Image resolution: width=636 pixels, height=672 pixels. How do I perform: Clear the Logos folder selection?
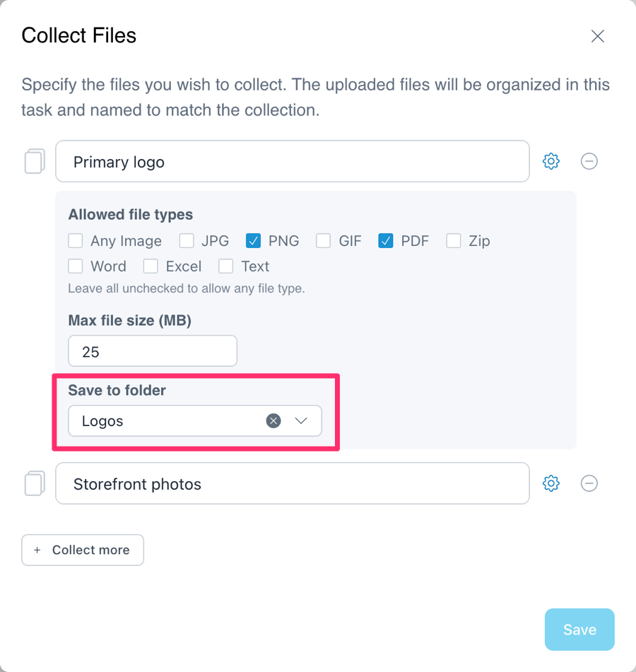pyautogui.click(x=273, y=421)
